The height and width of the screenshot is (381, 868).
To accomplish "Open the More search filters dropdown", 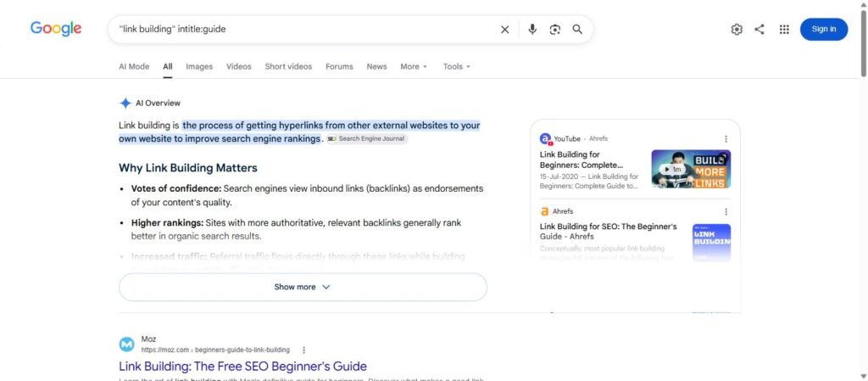I will click(x=414, y=66).
